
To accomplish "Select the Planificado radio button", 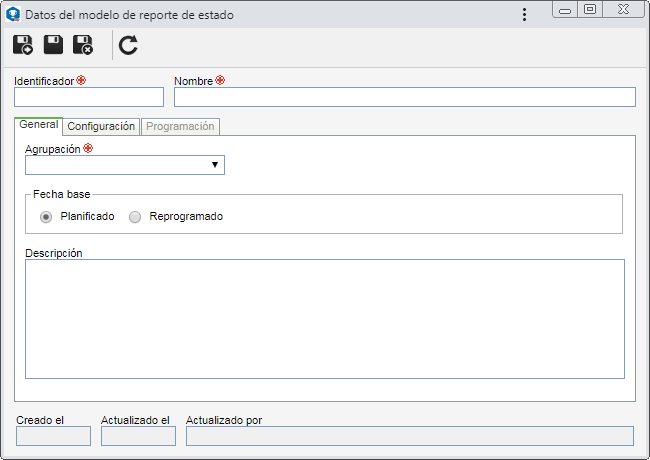I will point(46,217).
